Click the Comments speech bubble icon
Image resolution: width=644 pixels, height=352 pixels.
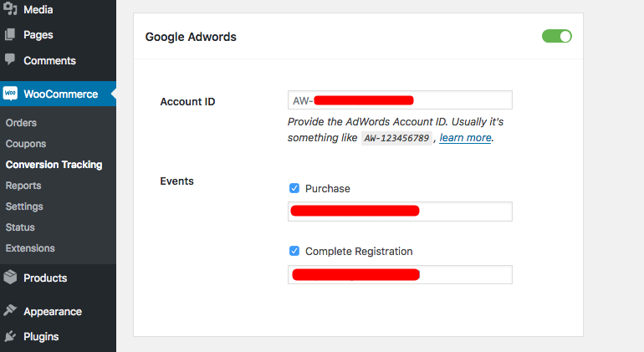(10, 60)
